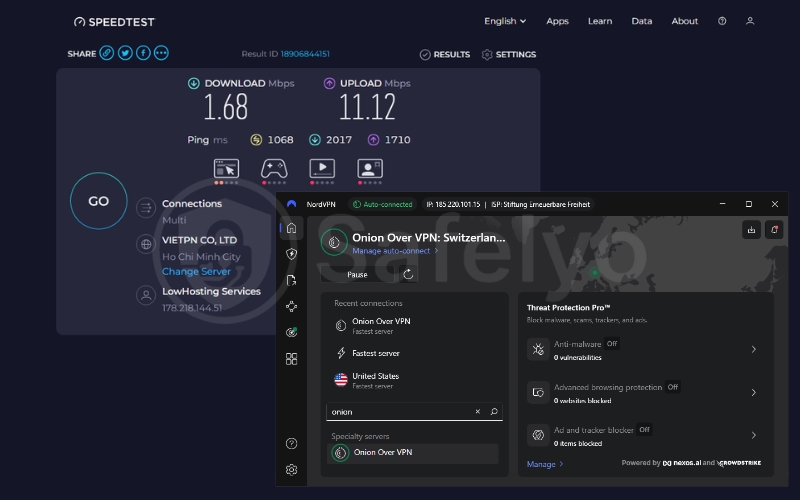This screenshot has height=500, width=800.
Task: Open NordVPN Home sidebar icon
Action: [x=291, y=228]
